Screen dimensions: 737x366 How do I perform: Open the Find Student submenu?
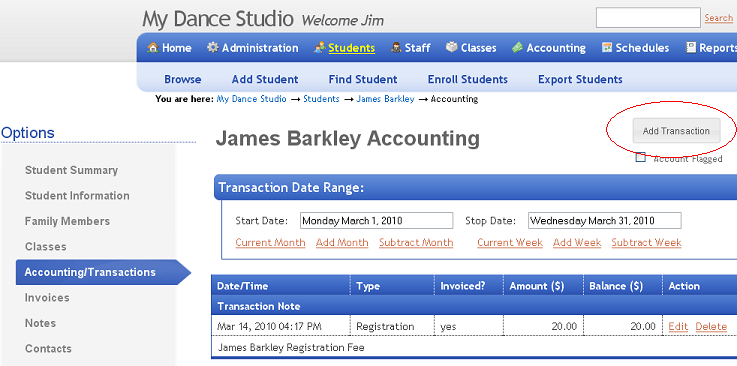pyautogui.click(x=363, y=79)
